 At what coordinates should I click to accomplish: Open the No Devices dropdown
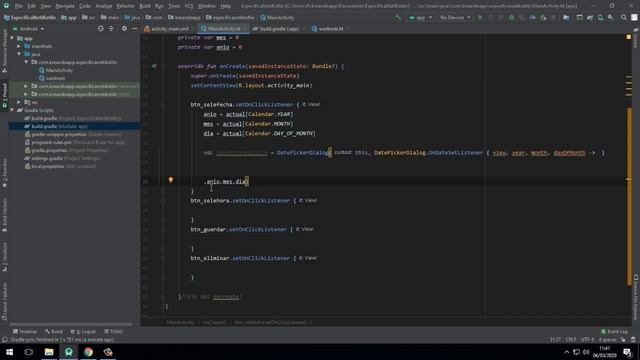[455, 18]
